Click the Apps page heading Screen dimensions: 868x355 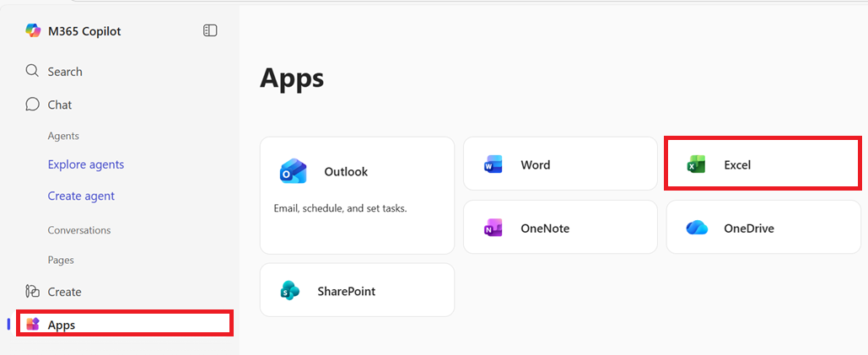coord(292,78)
